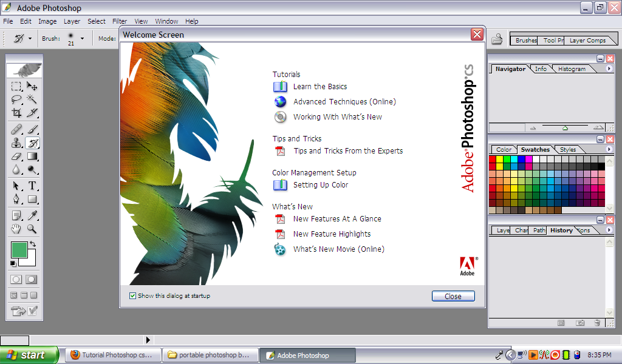Click the zoom percentage field in status bar
The width and height of the screenshot is (622, 364).
15,340
